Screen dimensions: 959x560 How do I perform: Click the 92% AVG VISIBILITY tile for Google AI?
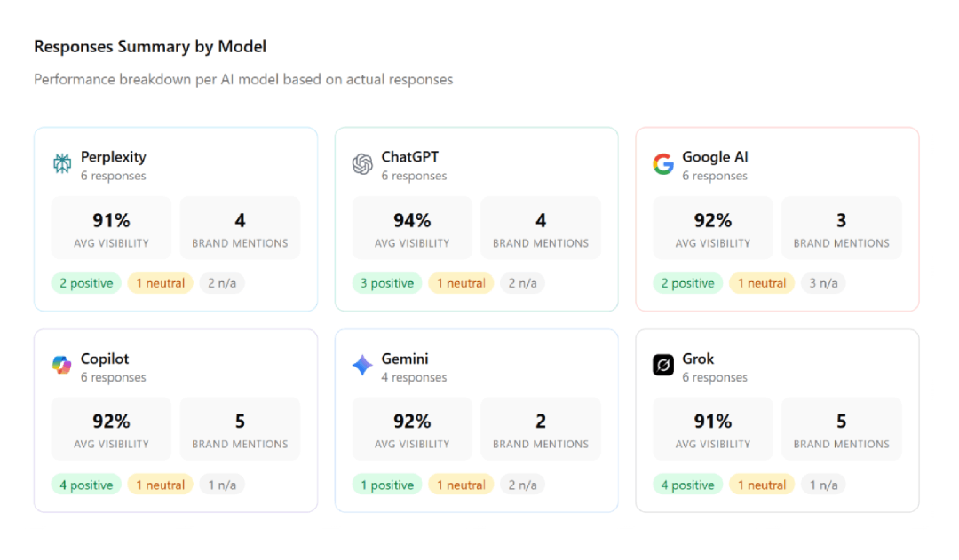click(712, 227)
